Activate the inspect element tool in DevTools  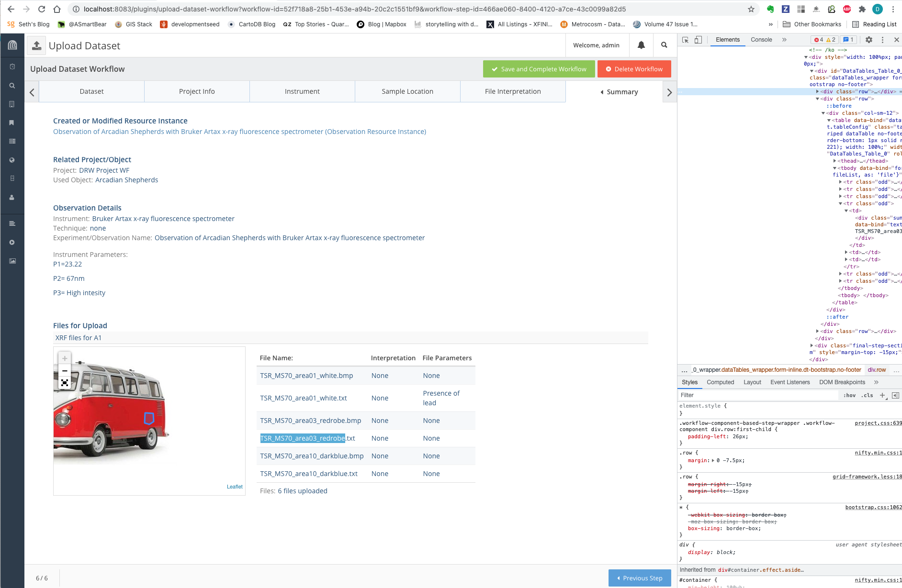click(686, 40)
